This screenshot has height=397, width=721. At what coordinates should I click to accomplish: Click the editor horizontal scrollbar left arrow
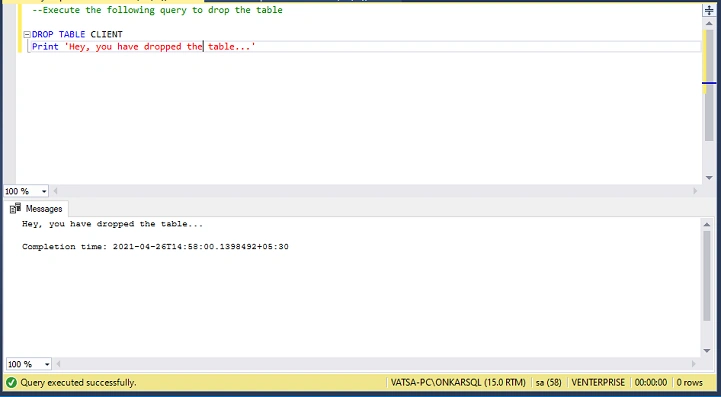(56, 191)
